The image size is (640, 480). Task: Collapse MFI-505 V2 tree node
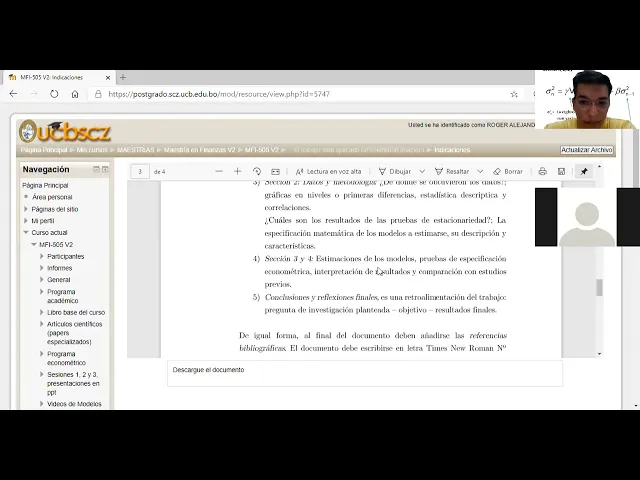coord(34,244)
